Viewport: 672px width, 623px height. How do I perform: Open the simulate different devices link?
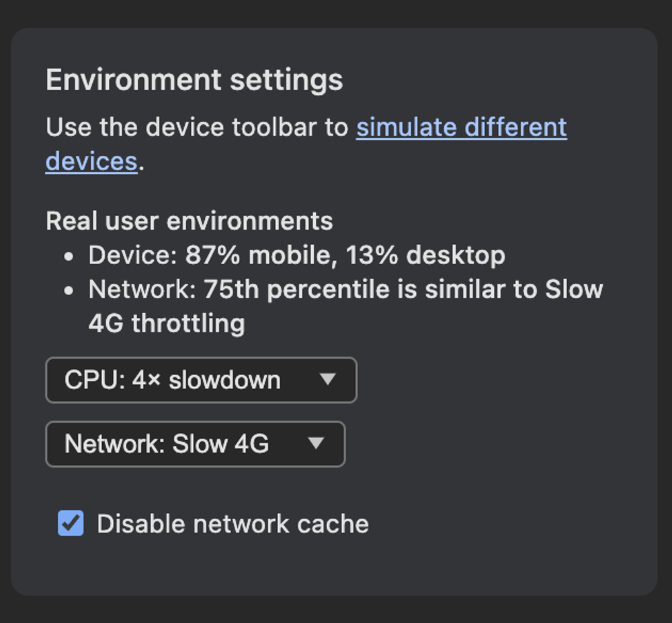click(x=461, y=127)
